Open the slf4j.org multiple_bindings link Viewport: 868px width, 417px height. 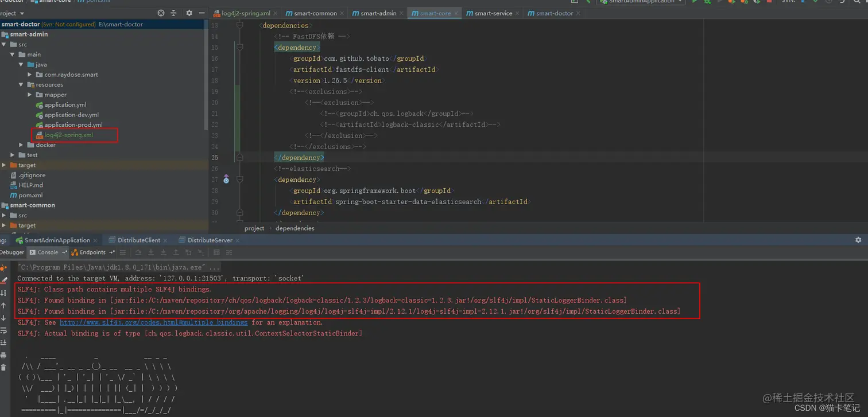click(153, 322)
